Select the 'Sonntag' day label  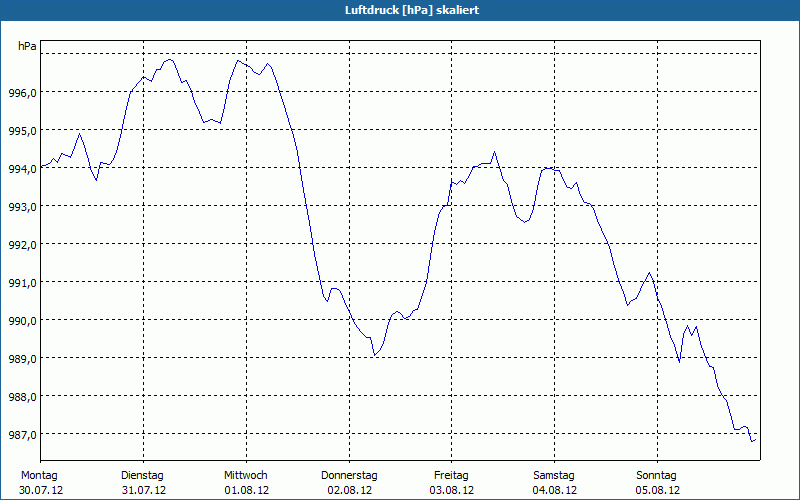tap(656, 476)
